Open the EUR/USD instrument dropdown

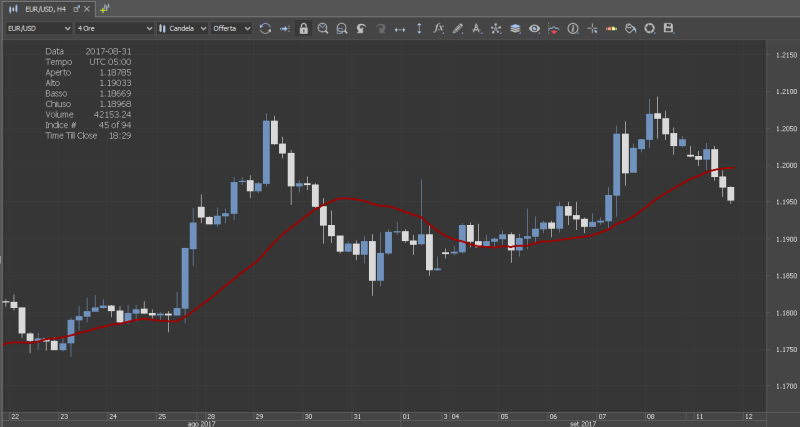[x=38, y=28]
